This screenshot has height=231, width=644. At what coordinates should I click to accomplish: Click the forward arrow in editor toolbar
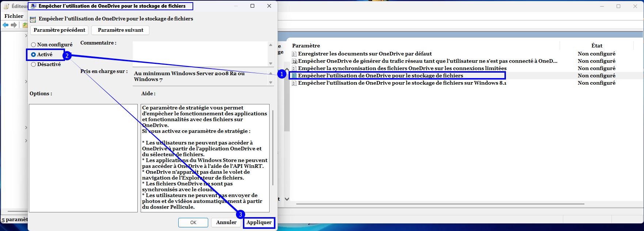tap(14, 25)
